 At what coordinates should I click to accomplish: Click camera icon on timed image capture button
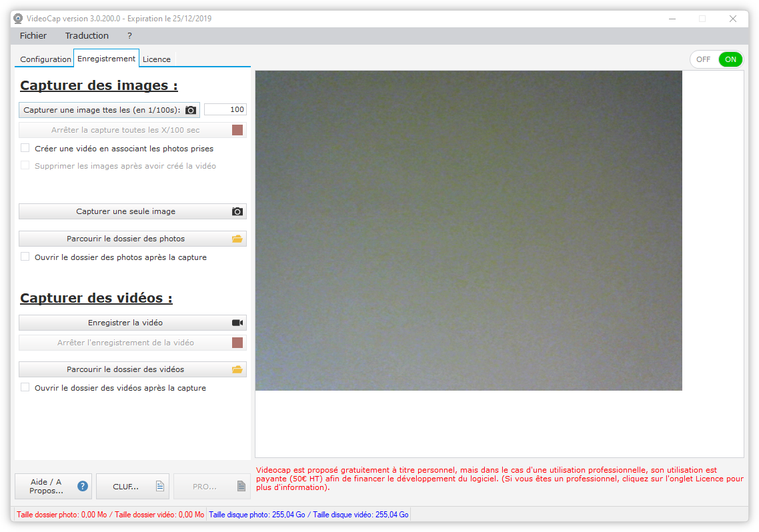(191, 110)
